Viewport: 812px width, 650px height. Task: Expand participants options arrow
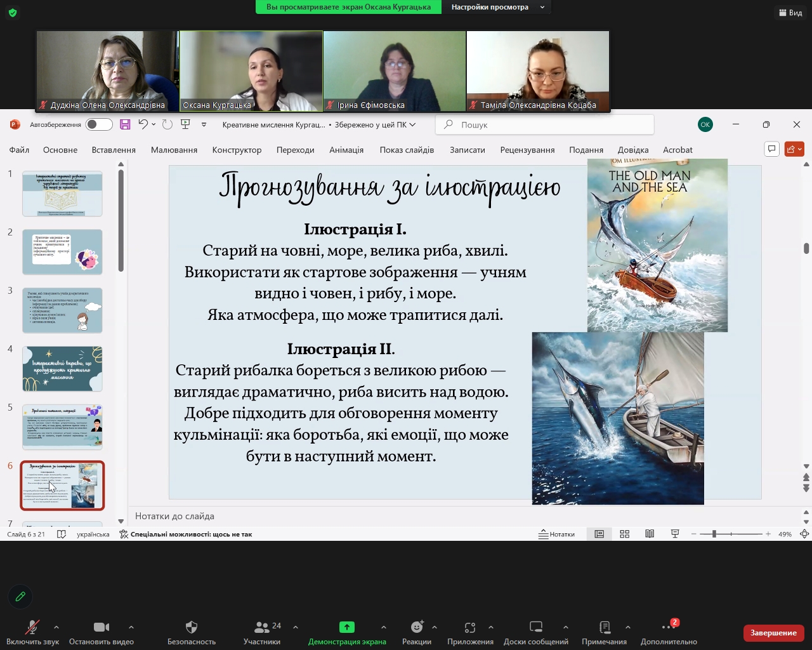[x=296, y=627]
